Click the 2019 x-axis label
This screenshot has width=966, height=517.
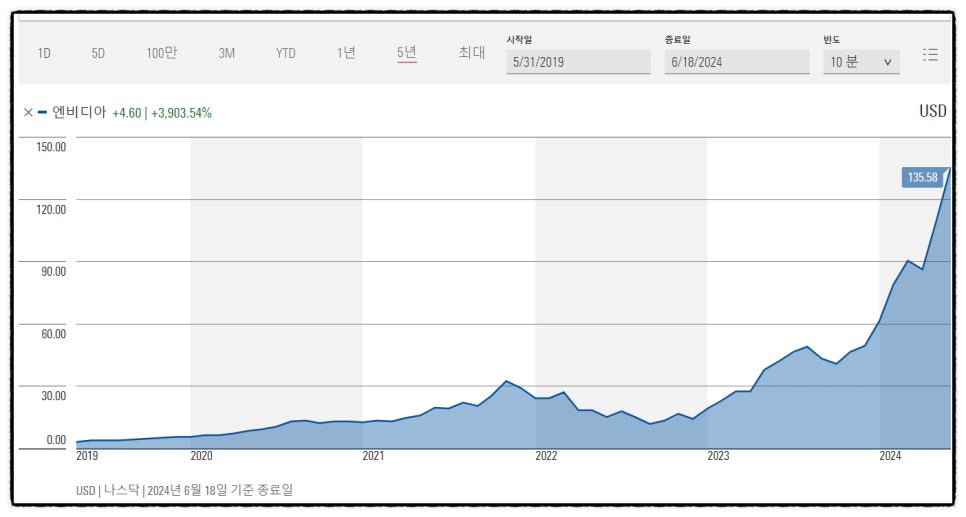click(x=87, y=456)
